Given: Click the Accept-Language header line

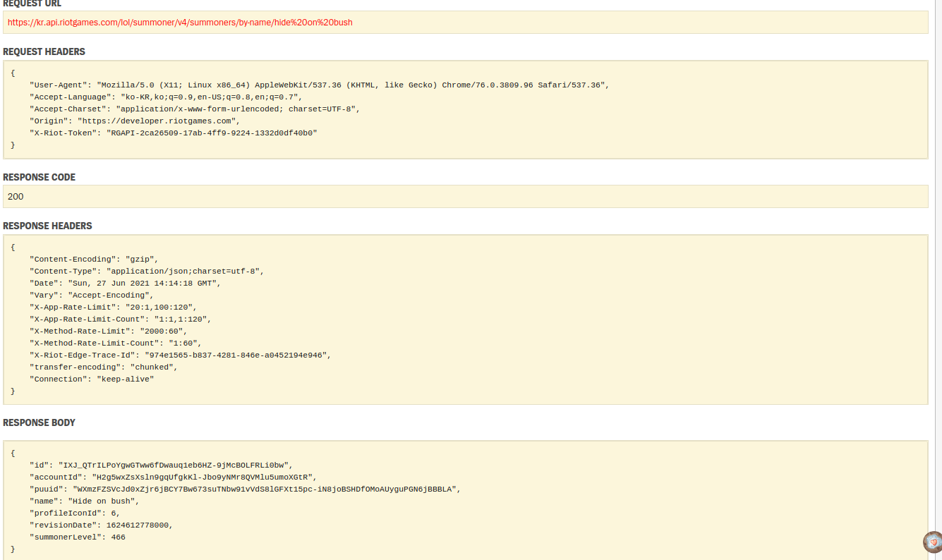Looking at the screenshot, I should tap(166, 97).
